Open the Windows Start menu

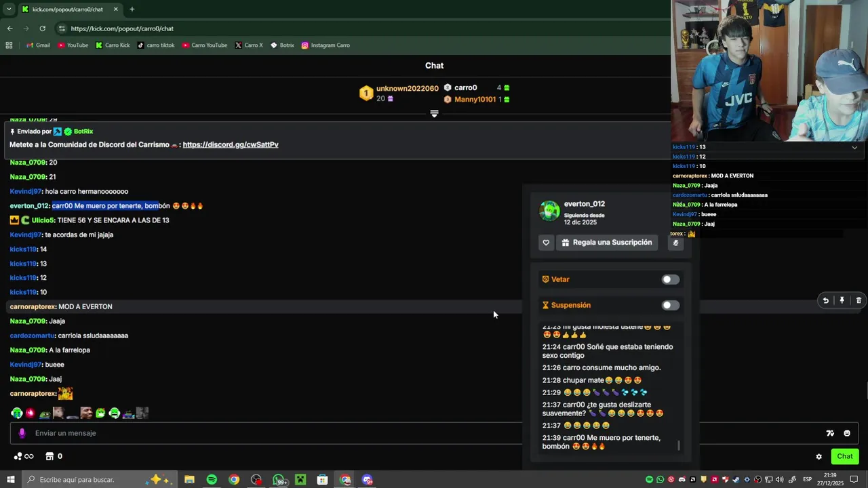click(x=10, y=480)
